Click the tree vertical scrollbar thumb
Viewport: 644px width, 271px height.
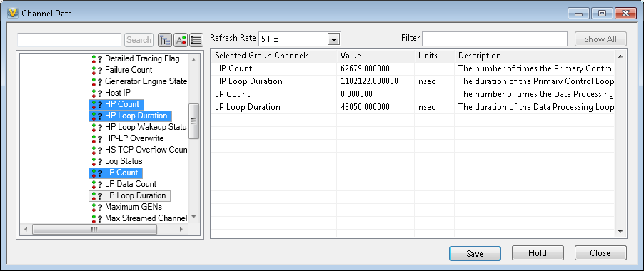[194, 121]
